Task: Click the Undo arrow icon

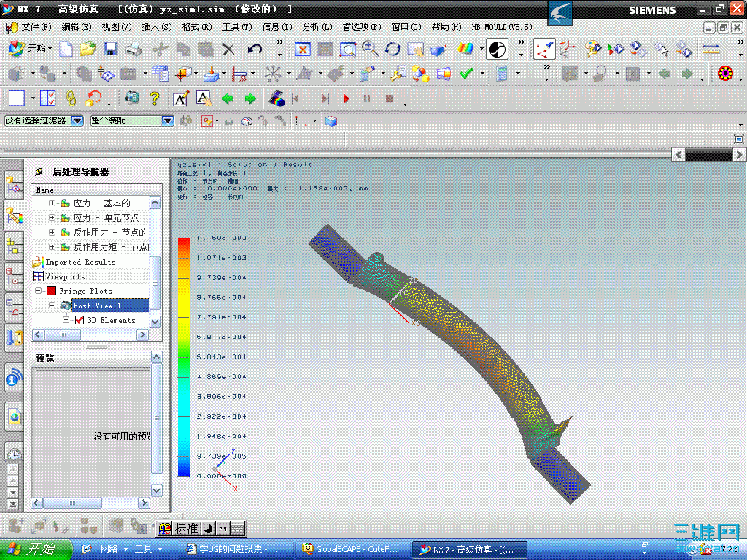Action: click(x=255, y=49)
